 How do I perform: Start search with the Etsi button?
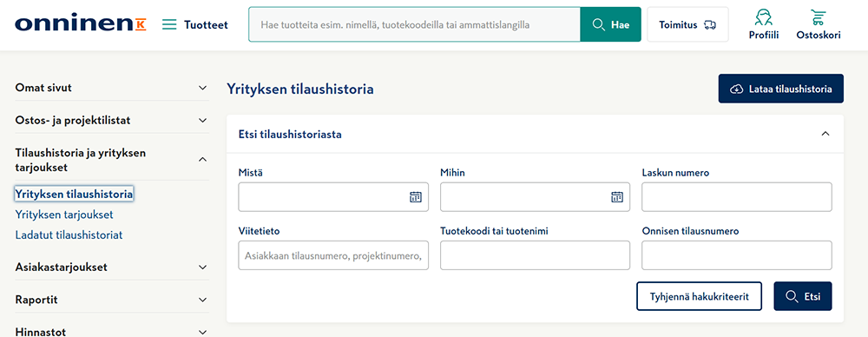[x=803, y=296]
